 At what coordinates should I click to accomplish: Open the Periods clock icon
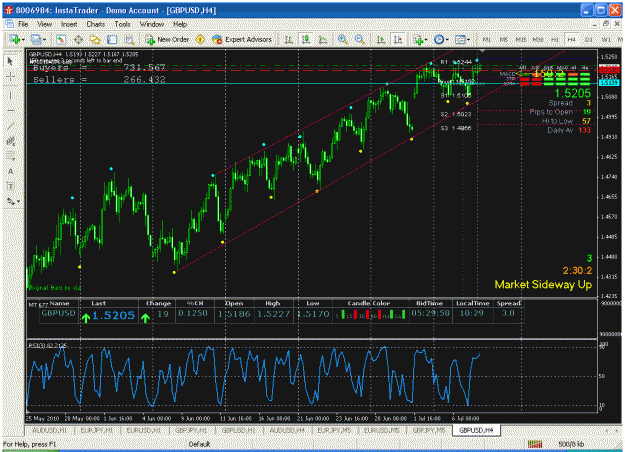coord(439,39)
